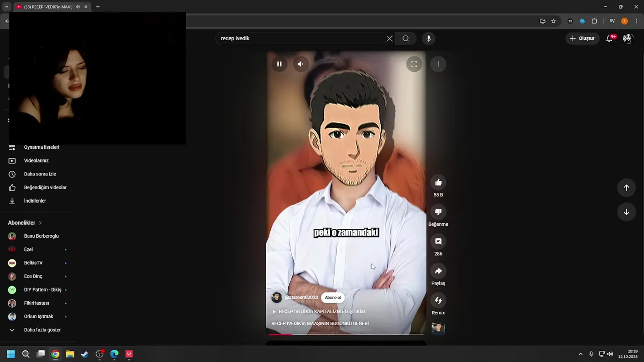Open @ataresmi2023 channel link
Image resolution: width=644 pixels, height=362 pixels.
[x=301, y=298]
